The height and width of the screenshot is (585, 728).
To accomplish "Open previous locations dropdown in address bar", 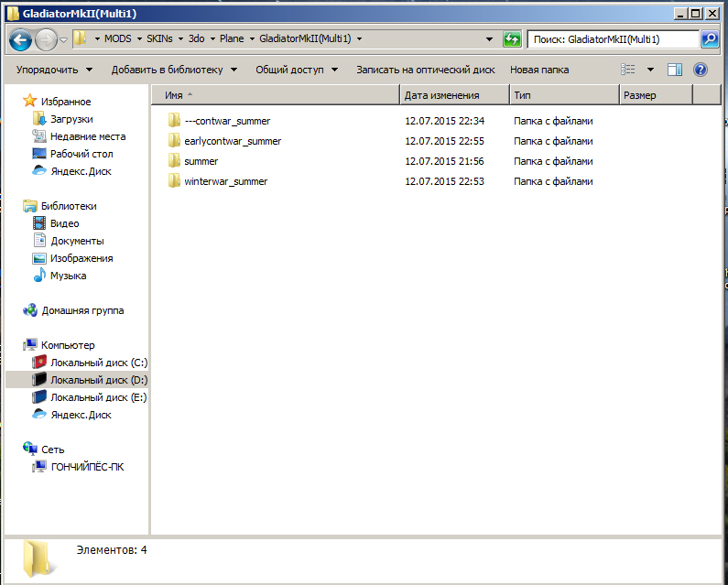I will [x=489, y=39].
